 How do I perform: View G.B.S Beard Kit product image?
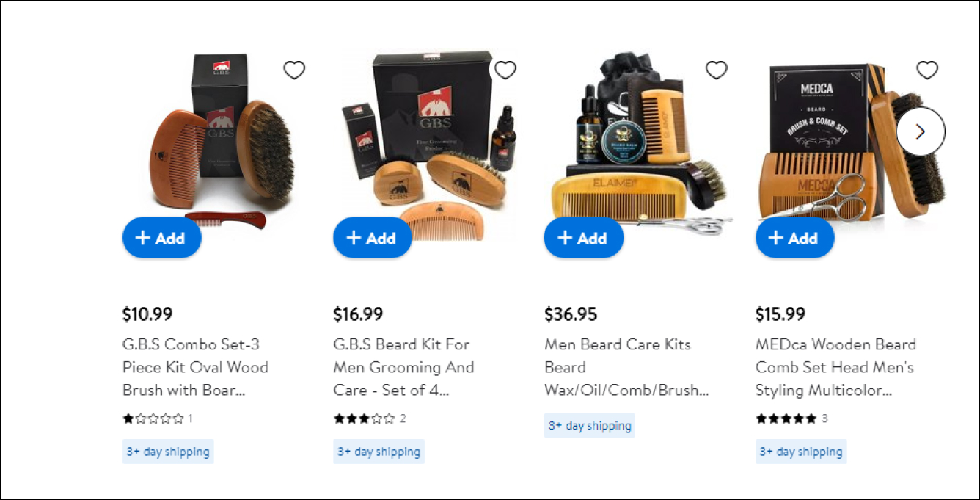(429, 140)
